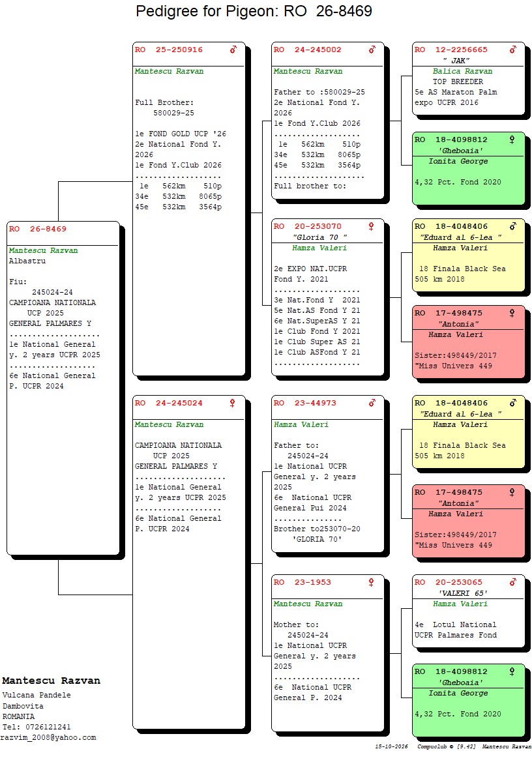This screenshot has height=764, width=532.
Task: Click the line "2e EXPO NAT.UCPR"
Action: tap(310, 269)
